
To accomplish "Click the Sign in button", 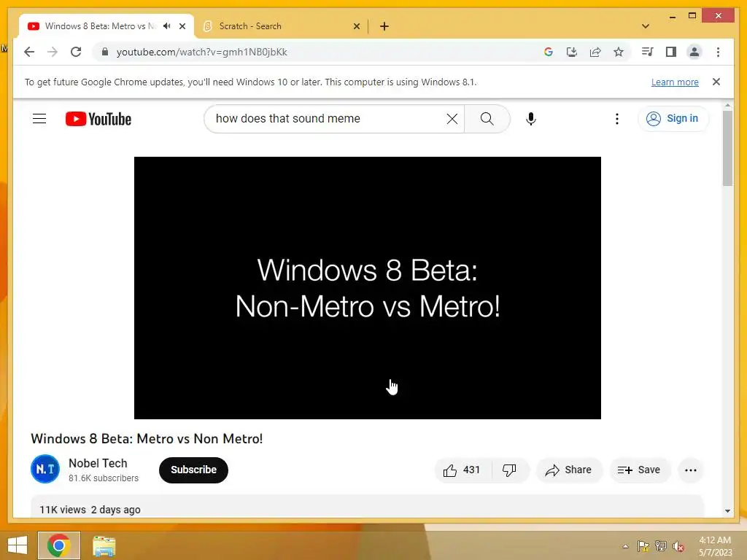I will click(x=673, y=119).
